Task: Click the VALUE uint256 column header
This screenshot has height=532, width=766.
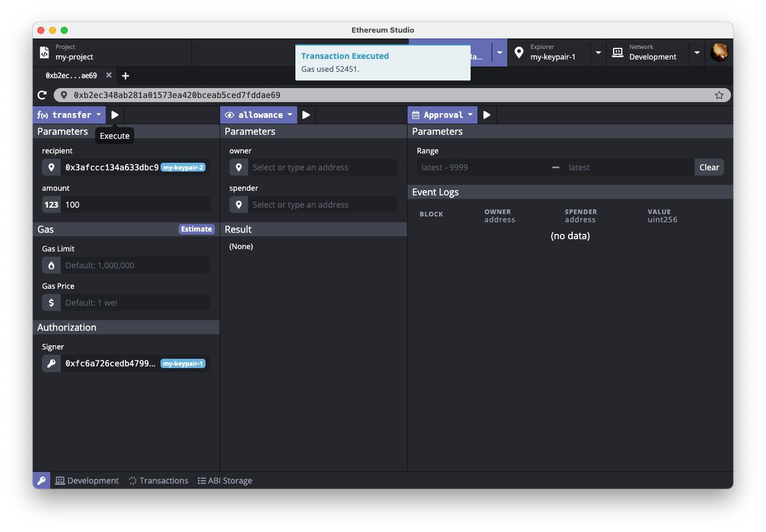Action: point(662,216)
